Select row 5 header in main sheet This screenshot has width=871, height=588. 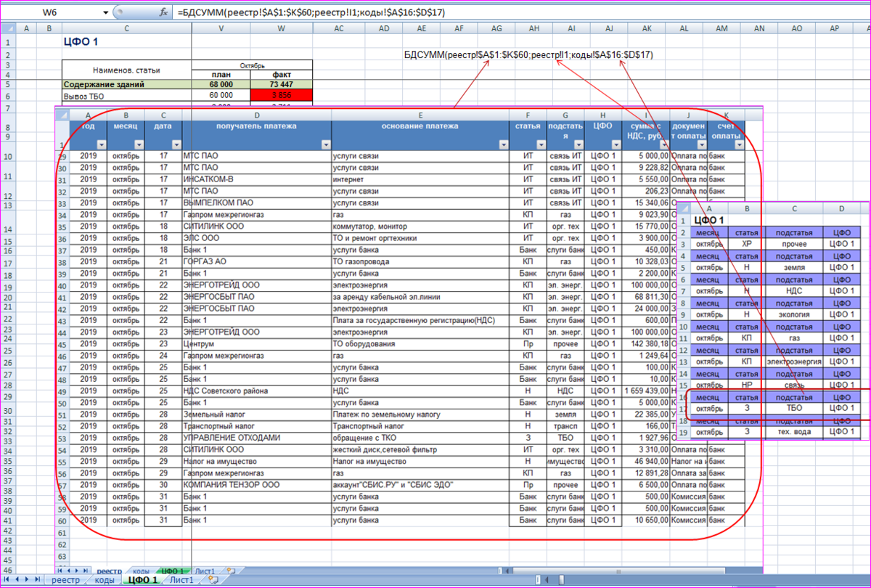click(7, 85)
